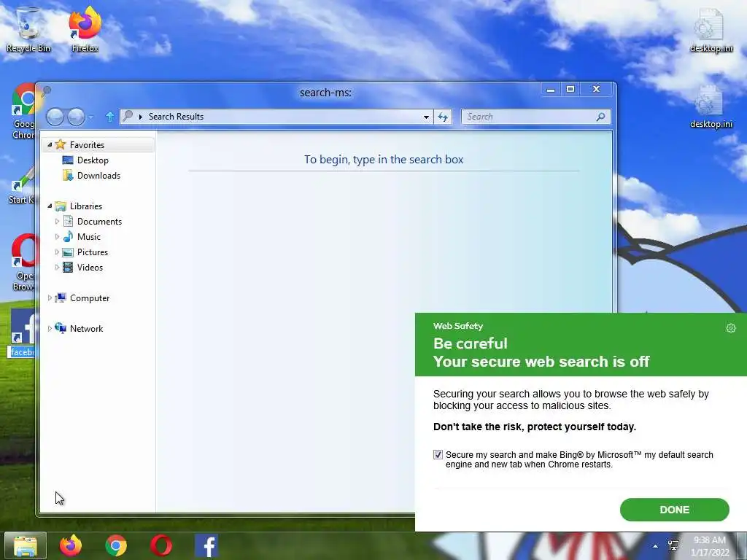Viewport: 747px width, 560px height.
Task: Minimize the search-ms window
Action: [551, 89]
